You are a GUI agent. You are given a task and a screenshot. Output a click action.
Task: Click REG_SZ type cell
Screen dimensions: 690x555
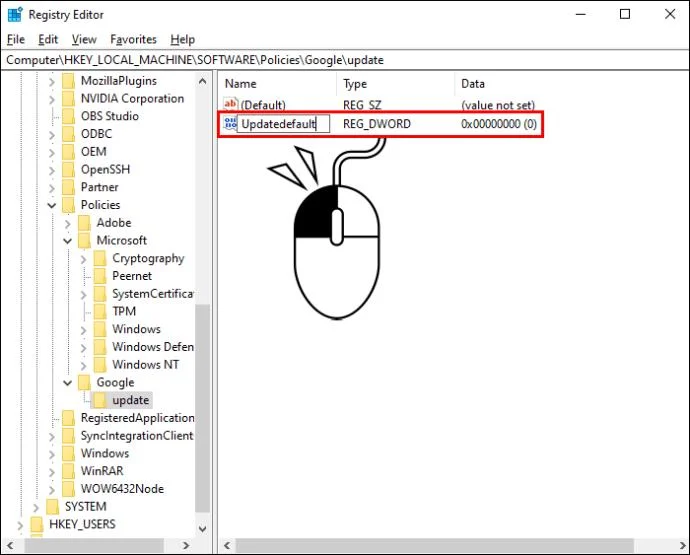pyautogui.click(x=362, y=105)
